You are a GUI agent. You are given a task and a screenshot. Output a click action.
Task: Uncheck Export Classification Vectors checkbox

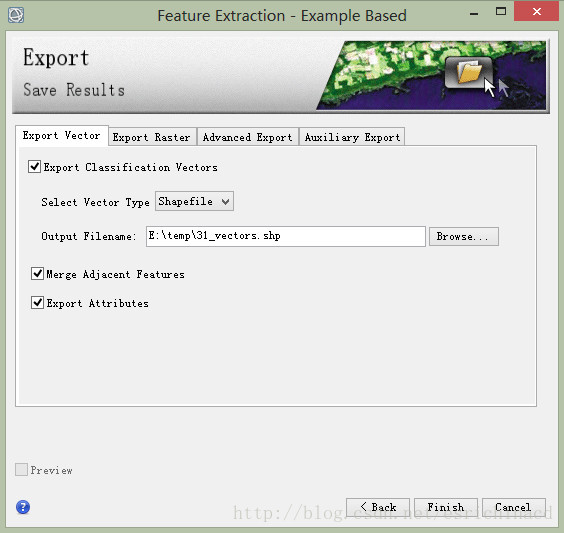[35, 167]
